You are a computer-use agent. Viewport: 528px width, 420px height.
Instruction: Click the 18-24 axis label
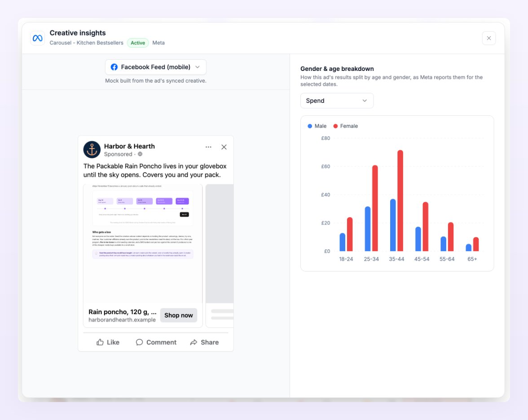click(x=346, y=259)
